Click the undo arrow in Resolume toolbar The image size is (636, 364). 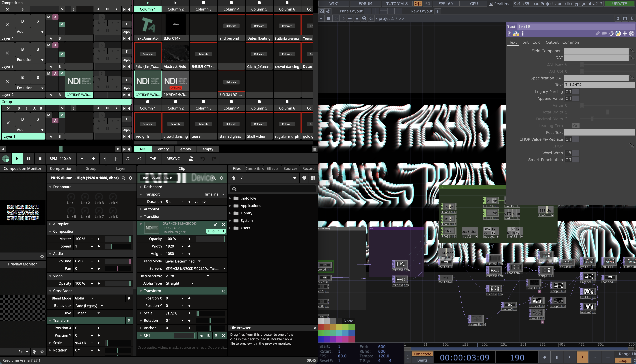click(203, 159)
